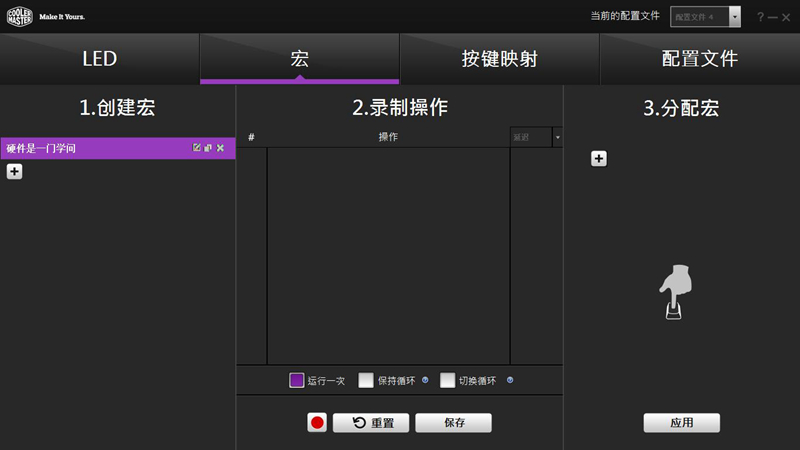Save the macro with 保存
The height and width of the screenshot is (450, 800).
pos(454,422)
